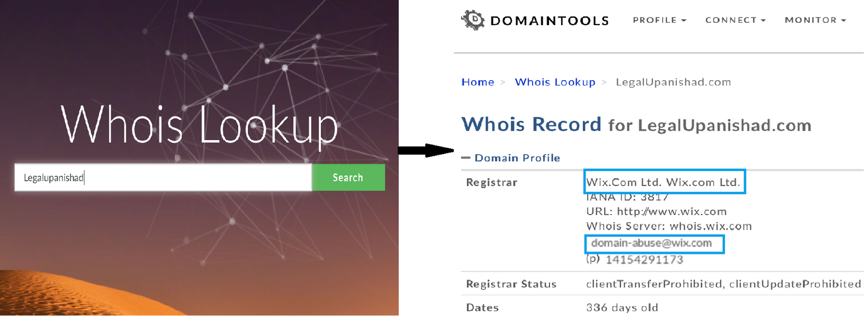Image resolution: width=868 pixels, height=316 pixels.
Task: Select clientTransferProhibited status value
Action: (x=654, y=284)
